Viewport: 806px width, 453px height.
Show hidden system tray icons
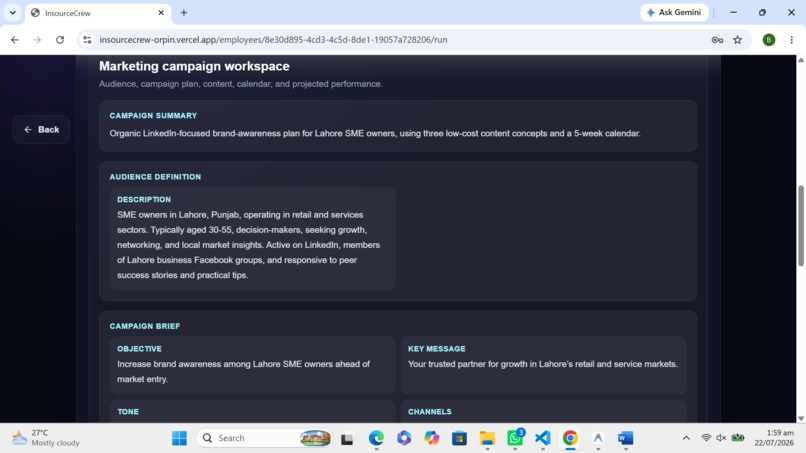pos(686,438)
